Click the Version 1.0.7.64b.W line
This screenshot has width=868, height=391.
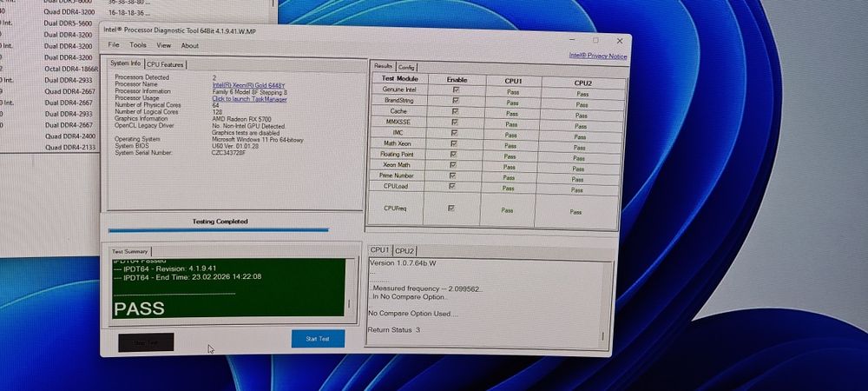click(x=403, y=263)
